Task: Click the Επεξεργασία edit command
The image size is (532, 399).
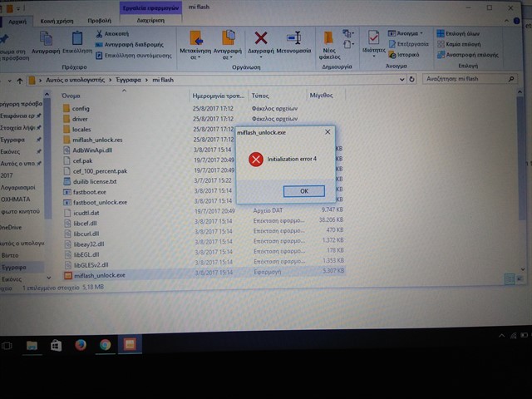Action: point(408,44)
